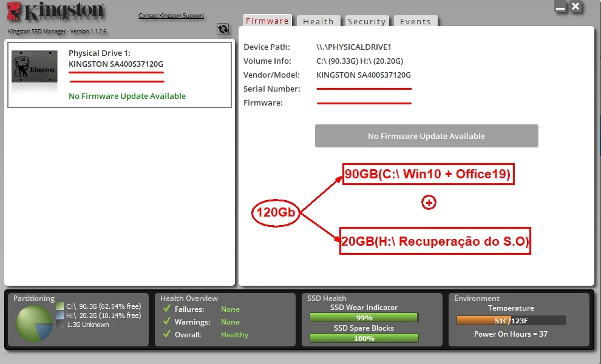Click the Warnings checkmark icon

pyautogui.click(x=166, y=322)
